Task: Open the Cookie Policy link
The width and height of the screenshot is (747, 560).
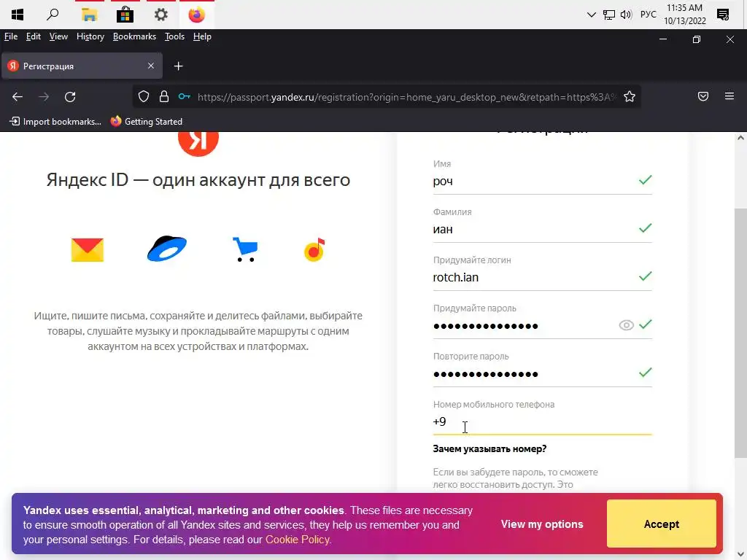Action: 298,540
